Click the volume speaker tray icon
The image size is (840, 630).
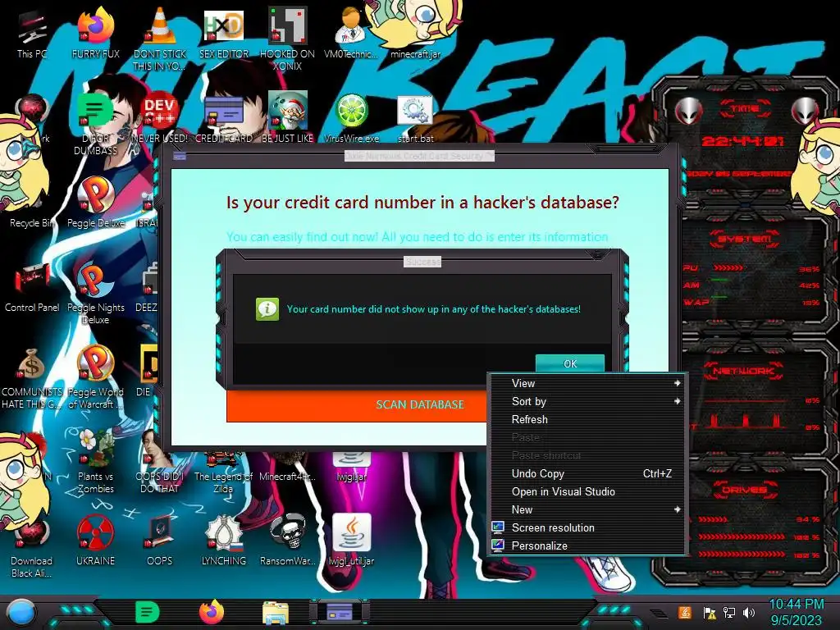(x=749, y=612)
